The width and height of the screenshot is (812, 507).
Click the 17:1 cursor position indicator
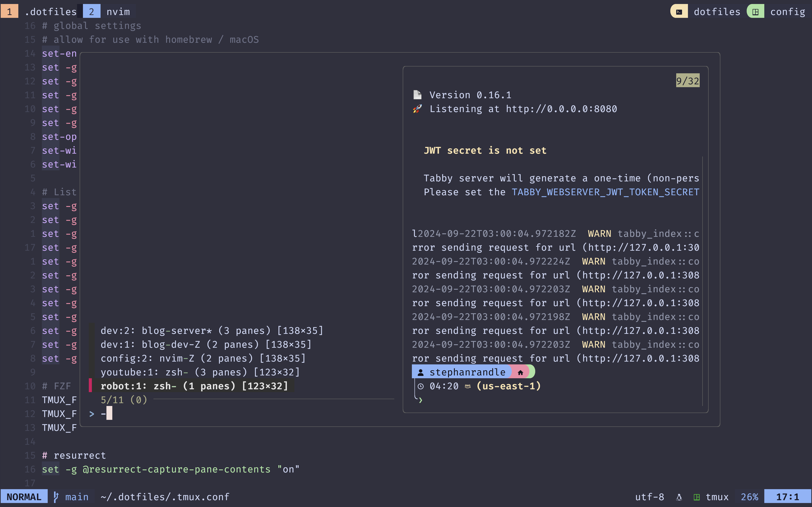click(x=788, y=497)
